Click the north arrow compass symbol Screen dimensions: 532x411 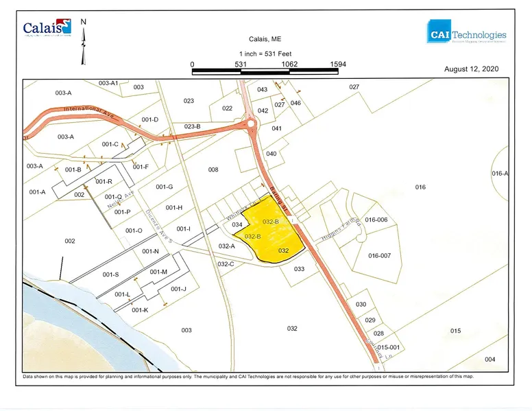[84, 41]
